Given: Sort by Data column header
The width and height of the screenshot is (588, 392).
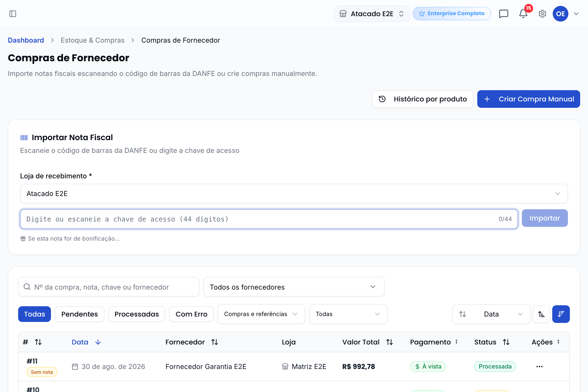Looking at the screenshot, I should coord(86,342).
